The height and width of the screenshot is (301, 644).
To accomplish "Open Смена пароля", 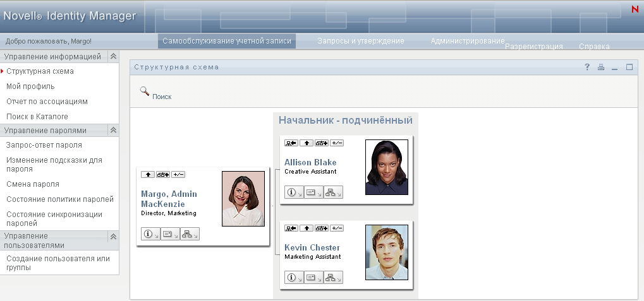I will pyautogui.click(x=33, y=184).
